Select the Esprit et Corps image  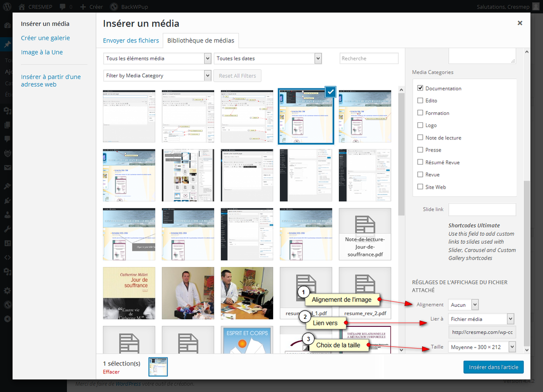pyautogui.click(x=247, y=340)
